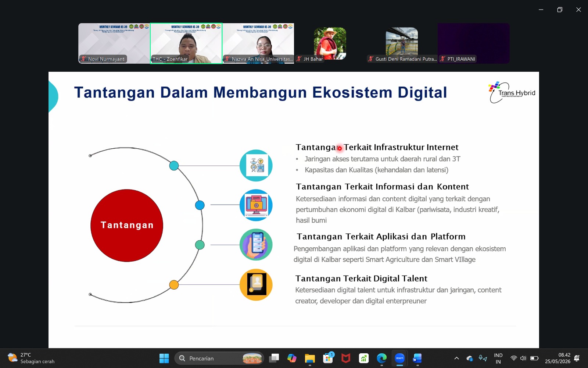
Task: Select JH Bahar's participant thumbnail
Action: [x=330, y=43]
